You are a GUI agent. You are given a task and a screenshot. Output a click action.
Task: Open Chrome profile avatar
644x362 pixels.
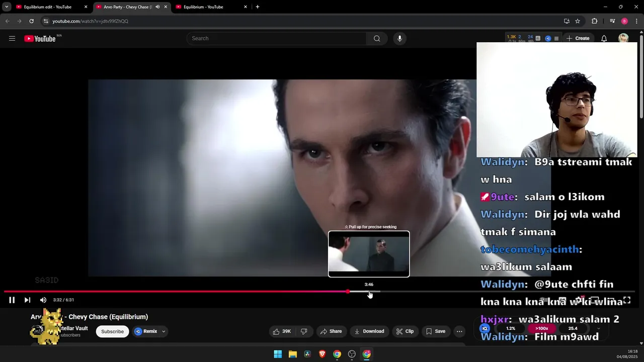pos(624,21)
